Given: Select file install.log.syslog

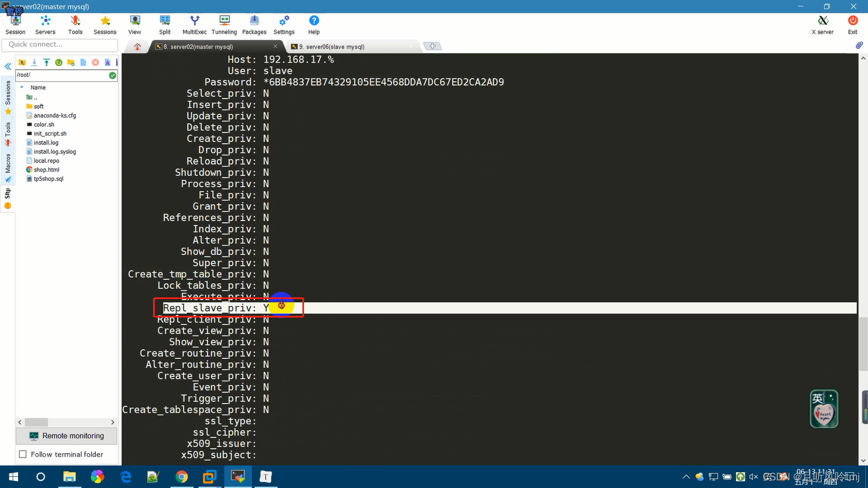Looking at the screenshot, I should pyautogui.click(x=51, y=151).
